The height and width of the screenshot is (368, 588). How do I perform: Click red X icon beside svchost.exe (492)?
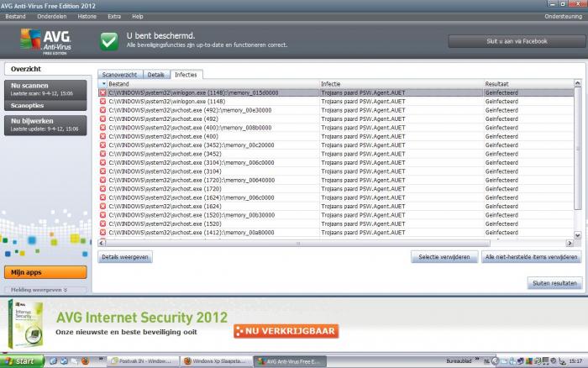(x=102, y=119)
